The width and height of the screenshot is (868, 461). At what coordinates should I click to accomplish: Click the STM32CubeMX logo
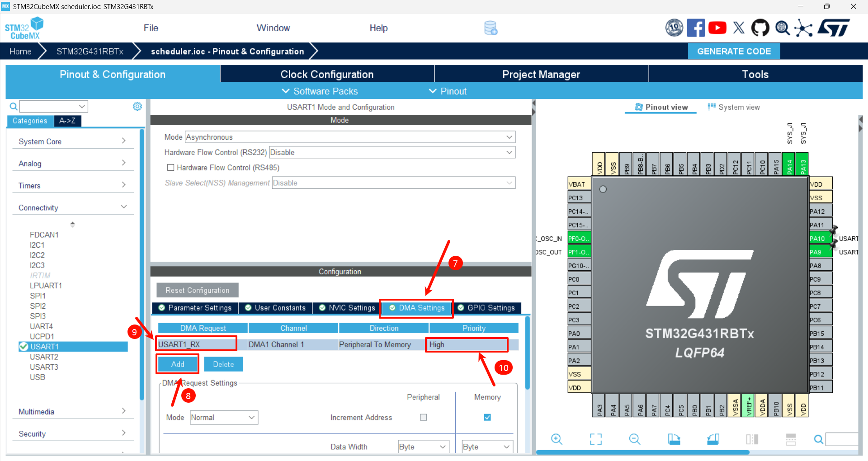24,28
